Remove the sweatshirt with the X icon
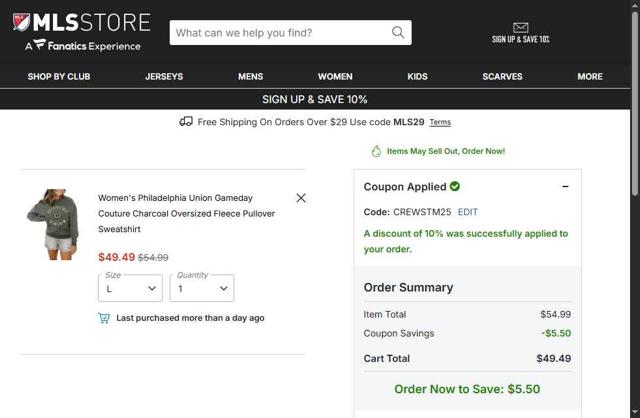This screenshot has height=418, width=640. point(301,198)
